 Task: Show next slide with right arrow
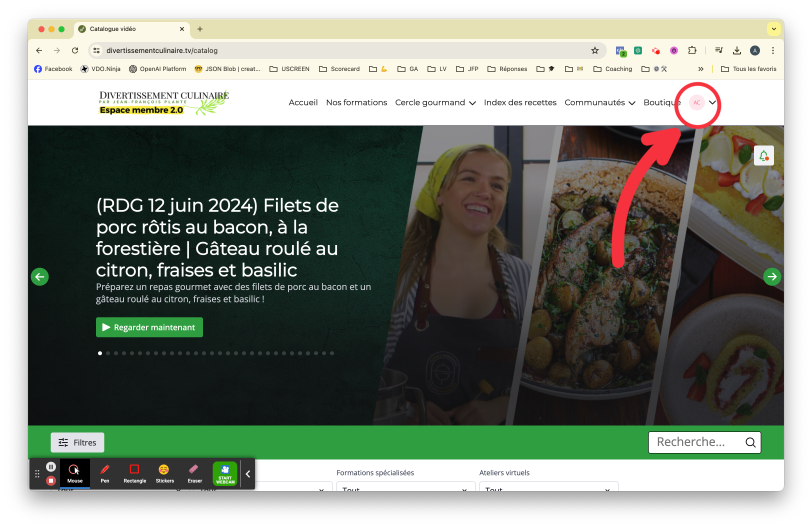pyautogui.click(x=772, y=276)
